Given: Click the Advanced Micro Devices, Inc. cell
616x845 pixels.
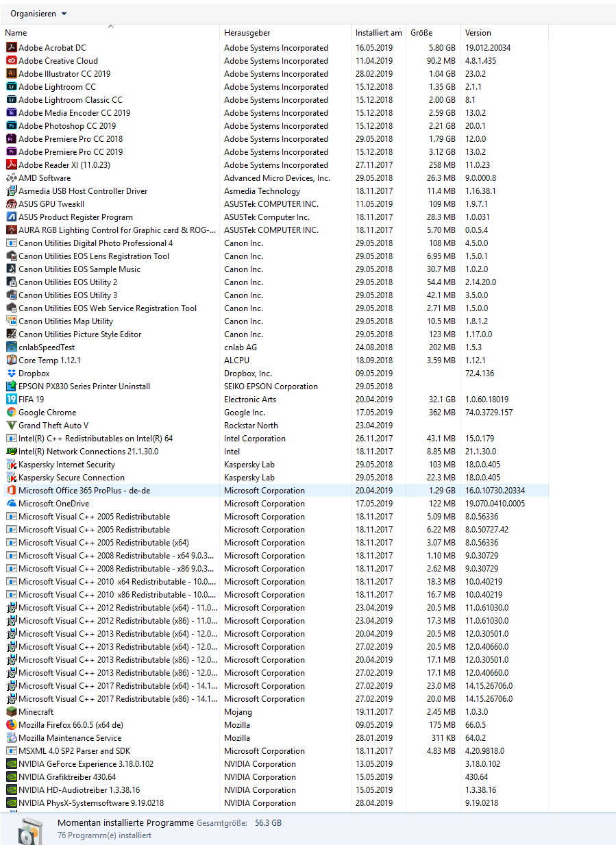Looking at the screenshot, I should (x=277, y=178).
